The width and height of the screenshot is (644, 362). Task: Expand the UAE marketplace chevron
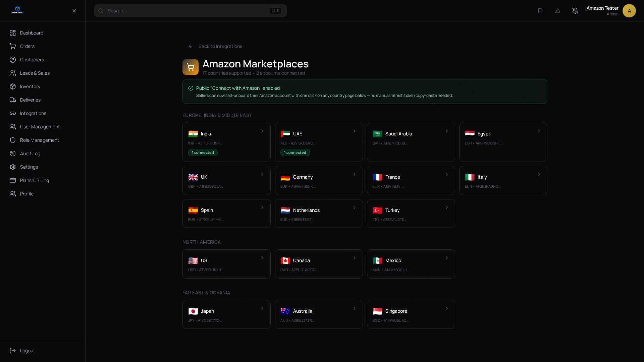coord(355,131)
